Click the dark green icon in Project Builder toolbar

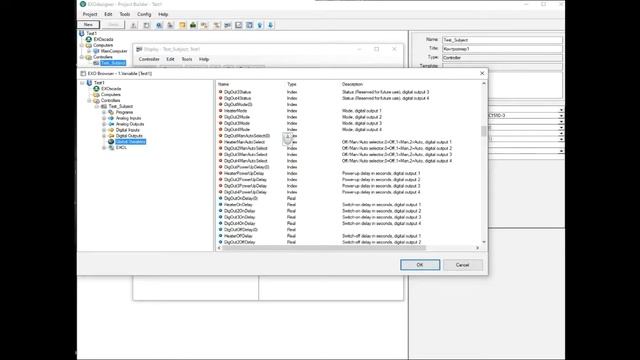click(193, 25)
